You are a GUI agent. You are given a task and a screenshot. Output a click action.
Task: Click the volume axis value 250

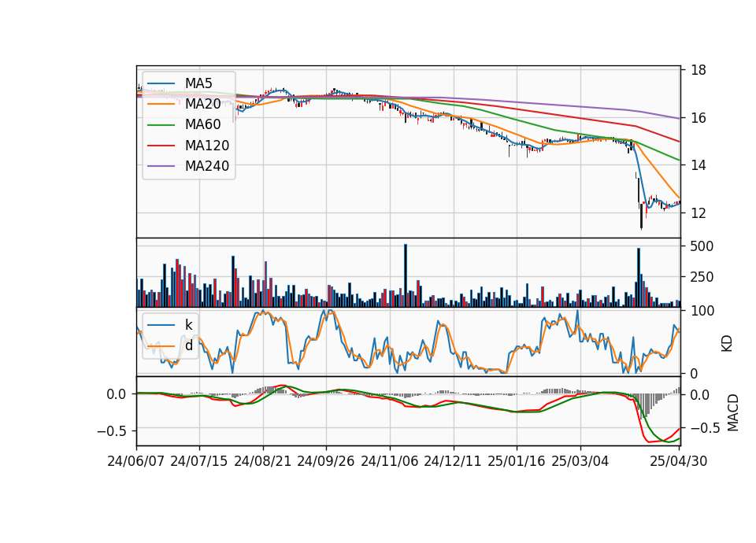pyautogui.click(x=702, y=277)
